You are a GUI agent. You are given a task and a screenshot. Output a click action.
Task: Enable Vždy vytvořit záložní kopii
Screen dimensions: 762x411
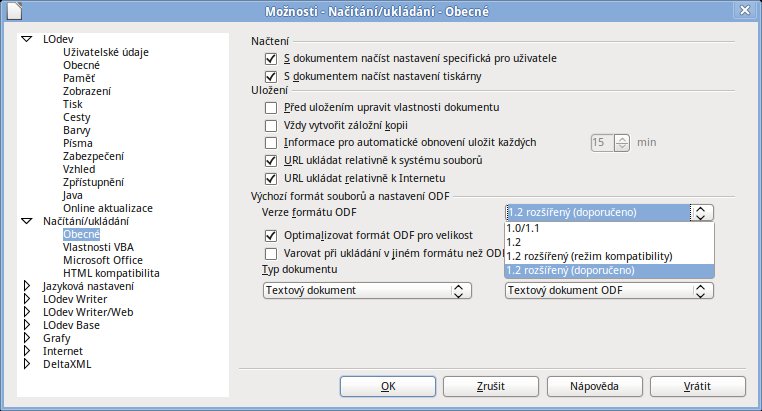[271, 126]
